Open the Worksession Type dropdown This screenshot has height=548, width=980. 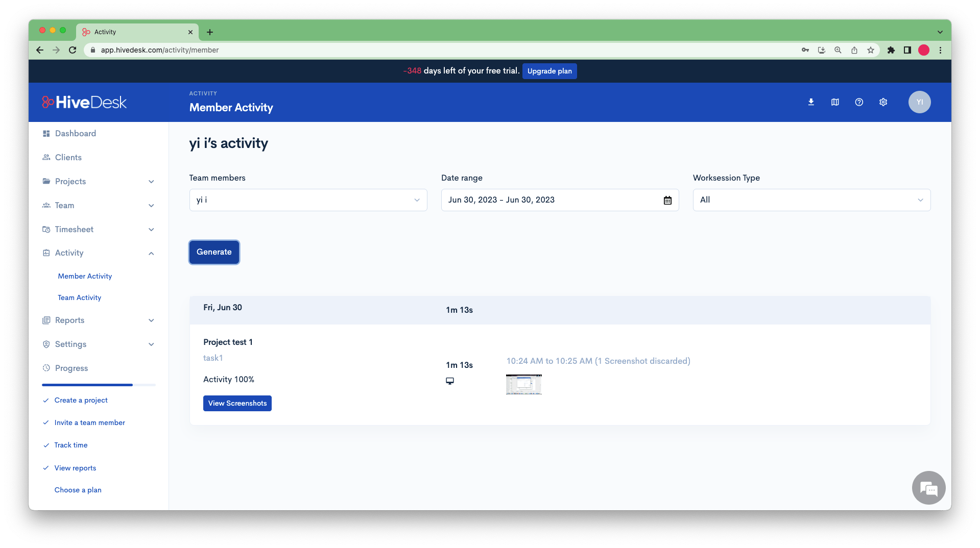811,200
